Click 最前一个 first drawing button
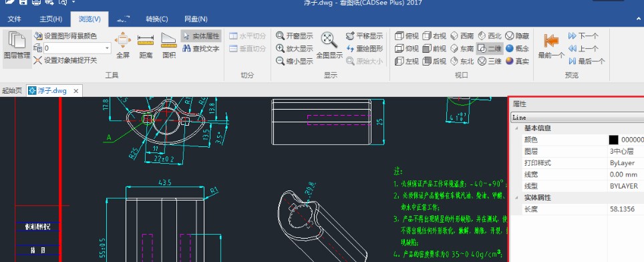Viewport: 644px width, 262px height. (551, 46)
